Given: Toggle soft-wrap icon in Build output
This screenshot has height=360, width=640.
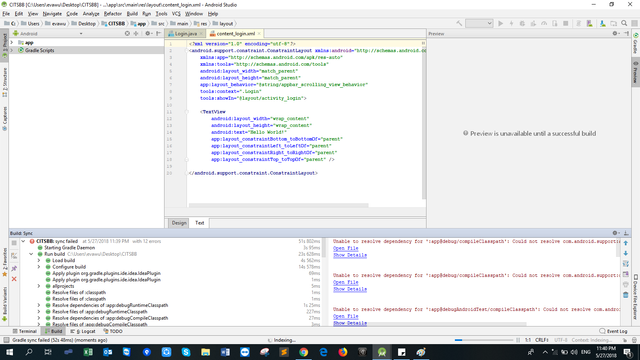Looking at the screenshot, I should pyautogui.click(x=626, y=264).
